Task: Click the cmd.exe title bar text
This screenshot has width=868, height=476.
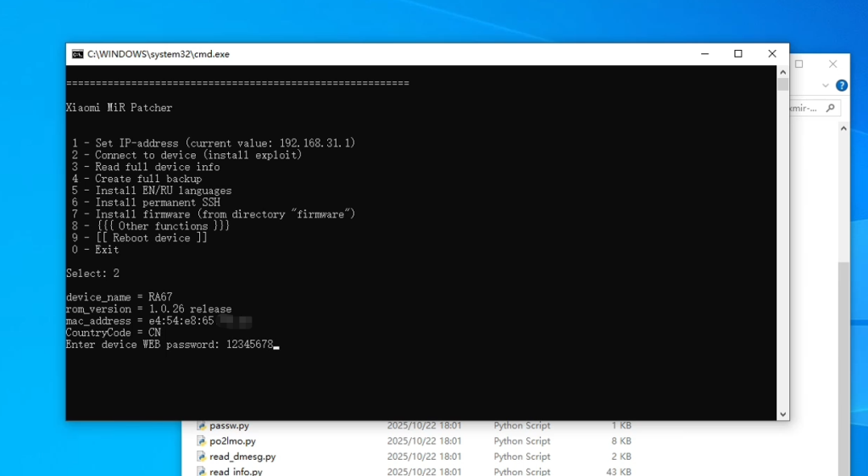Action: 159,54
